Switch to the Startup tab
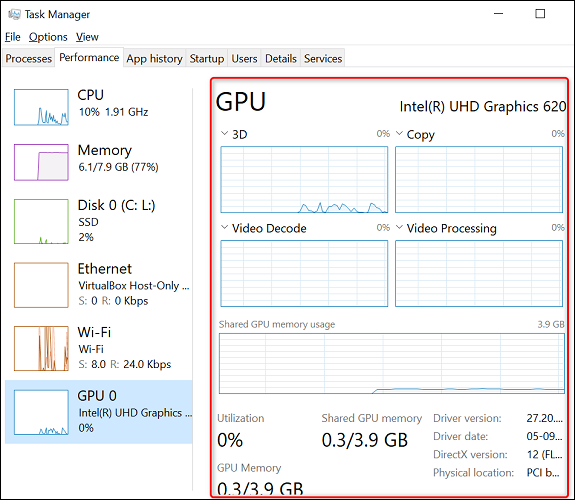The image size is (575, 500). point(206,58)
